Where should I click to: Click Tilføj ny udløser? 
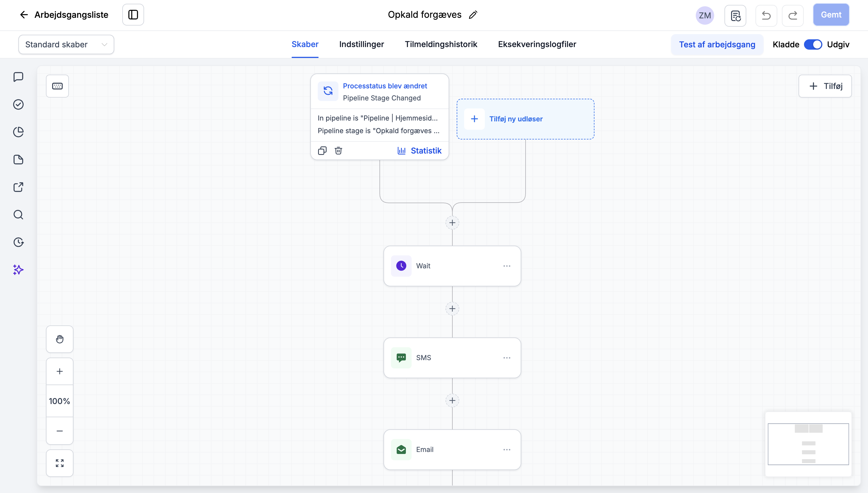click(x=525, y=119)
